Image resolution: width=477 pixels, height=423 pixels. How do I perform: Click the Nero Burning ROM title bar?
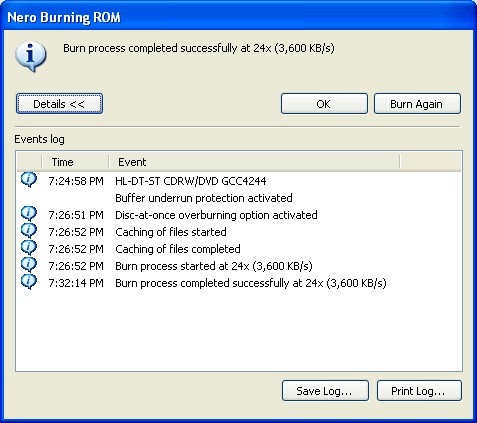tap(238, 17)
